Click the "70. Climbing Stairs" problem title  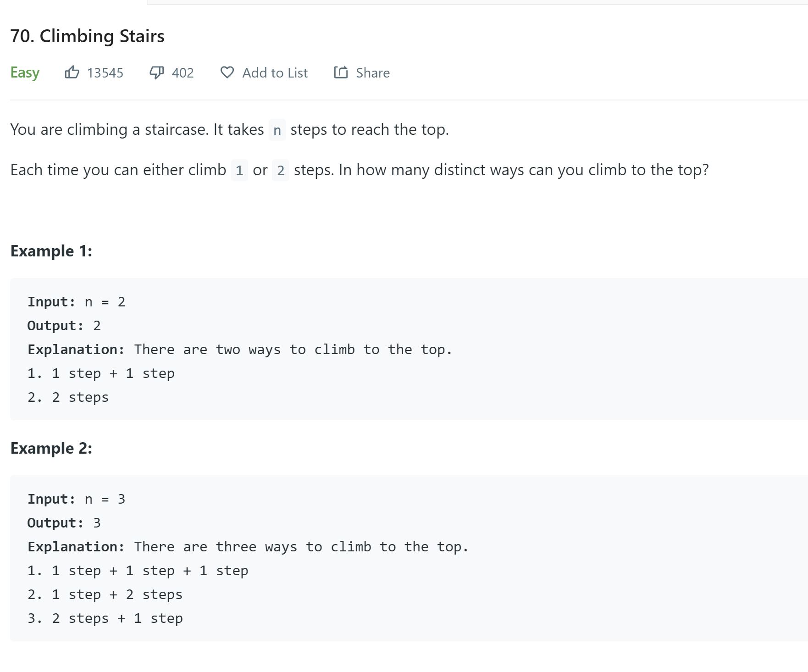(87, 36)
